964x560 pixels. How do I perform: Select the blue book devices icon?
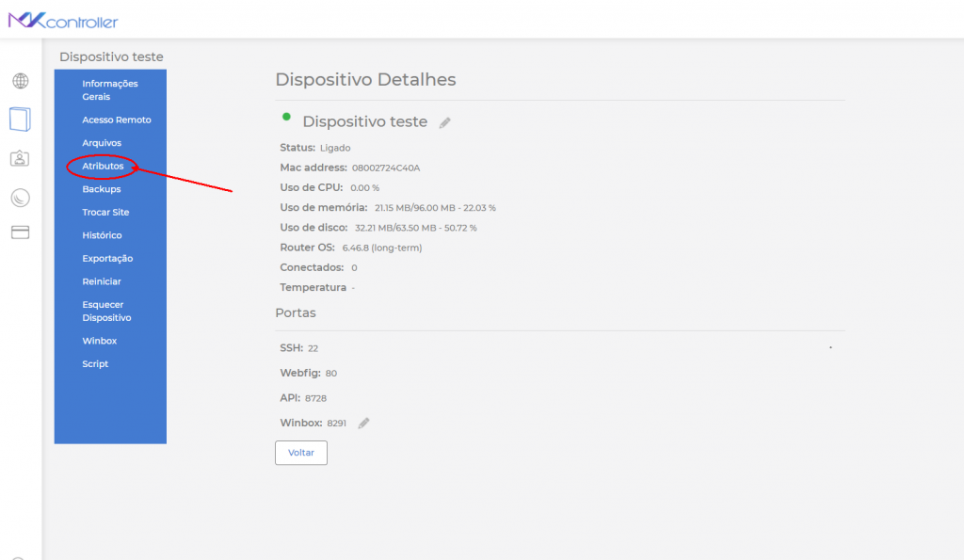20,120
